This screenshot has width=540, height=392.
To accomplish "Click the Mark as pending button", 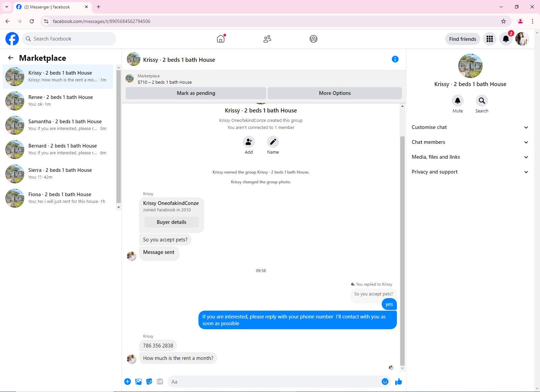I will [x=196, y=93].
